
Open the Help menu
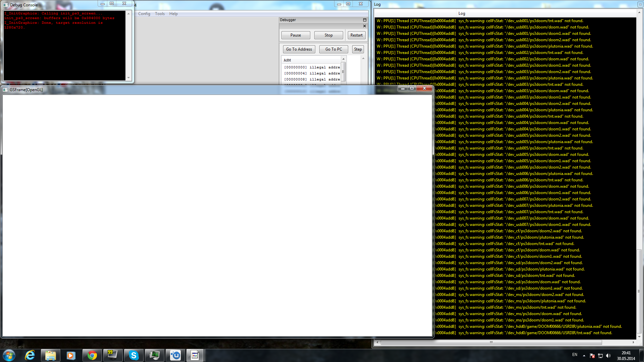point(173,14)
